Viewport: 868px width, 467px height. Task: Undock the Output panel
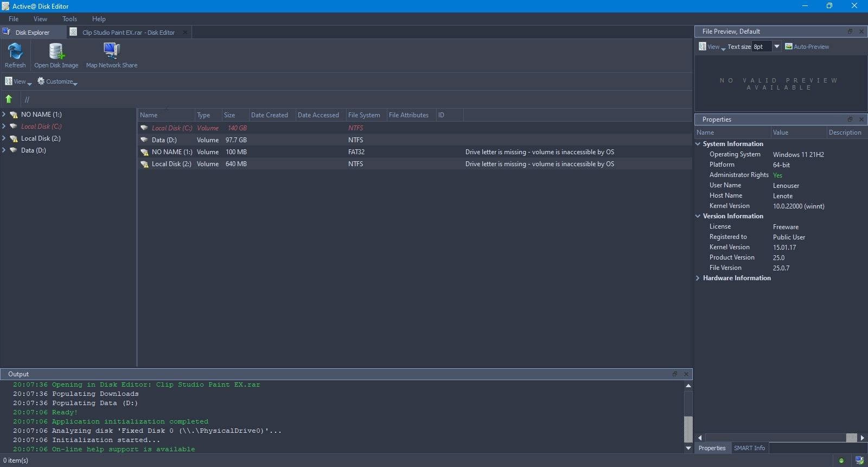[x=675, y=374]
